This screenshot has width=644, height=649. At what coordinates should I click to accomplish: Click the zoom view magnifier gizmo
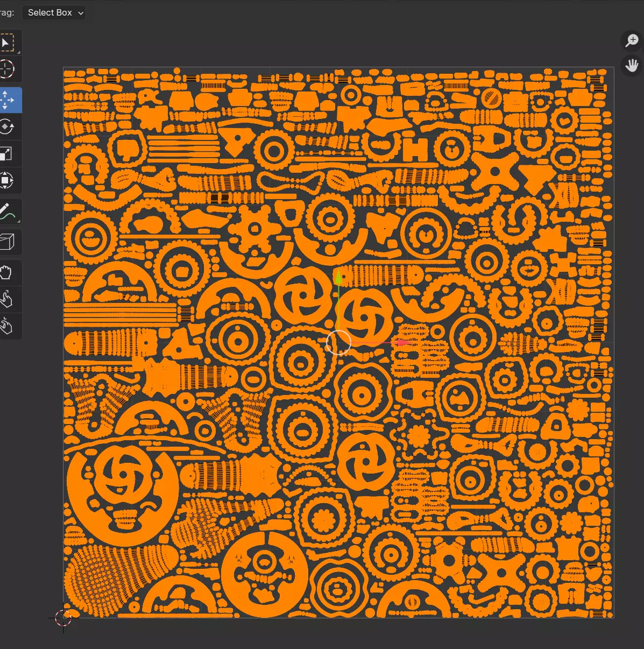click(x=632, y=41)
